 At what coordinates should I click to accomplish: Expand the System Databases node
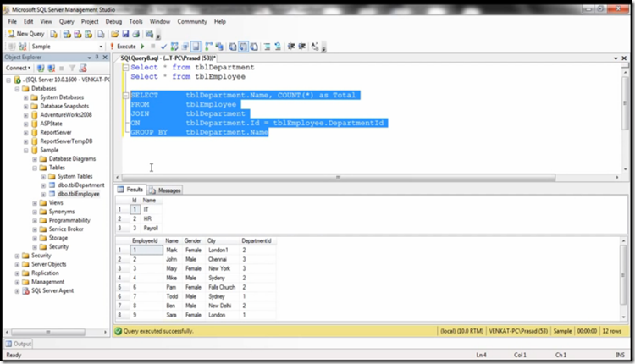[x=26, y=97]
